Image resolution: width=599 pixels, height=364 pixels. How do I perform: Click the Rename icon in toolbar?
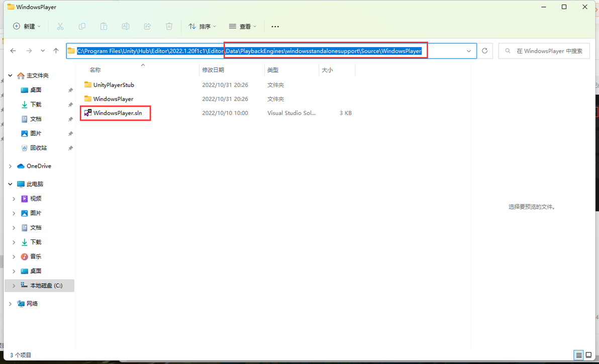(125, 26)
